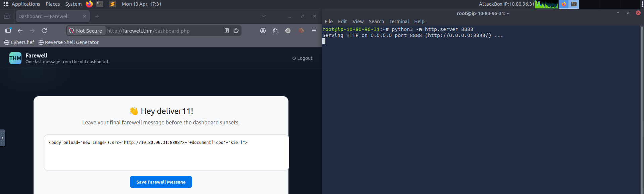Open the Firefox launcher in the top panel
The width and height of the screenshot is (644, 194).
[x=89, y=4]
